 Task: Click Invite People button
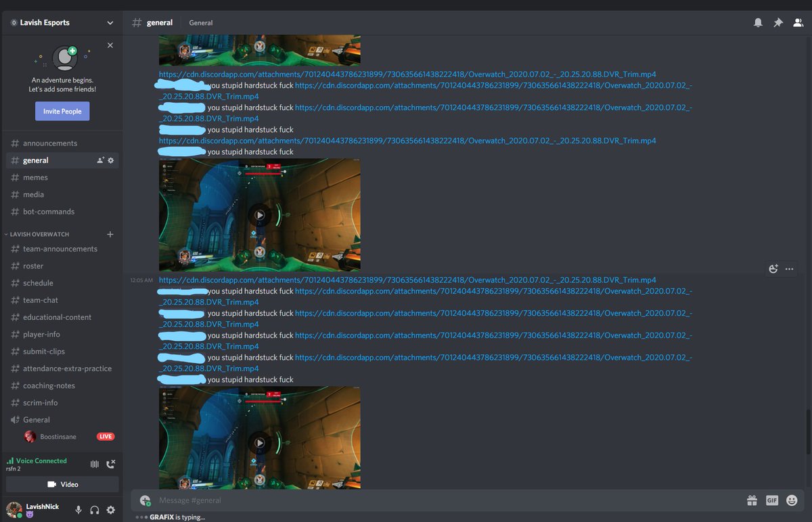pos(62,112)
